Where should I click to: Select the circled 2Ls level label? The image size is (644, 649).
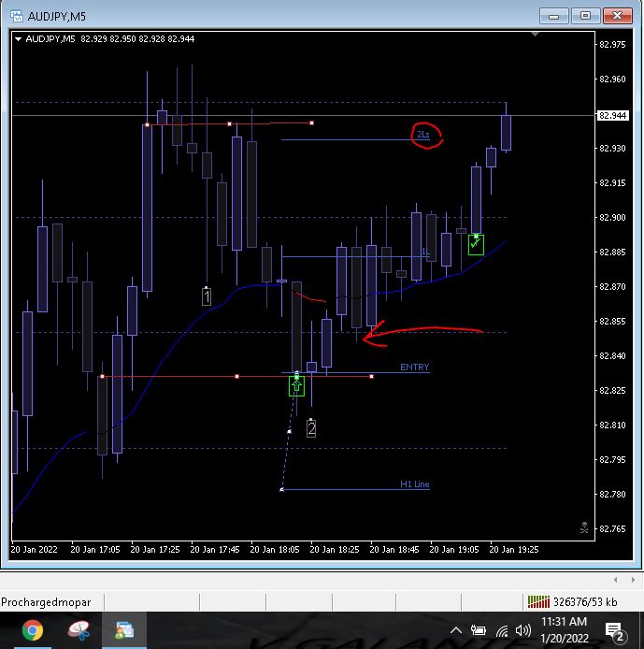pos(422,135)
